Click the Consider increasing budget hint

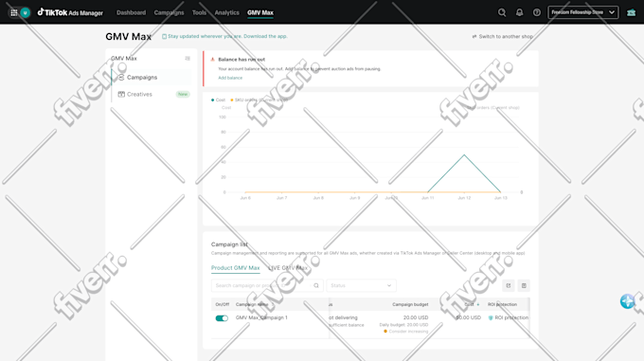(x=405, y=331)
